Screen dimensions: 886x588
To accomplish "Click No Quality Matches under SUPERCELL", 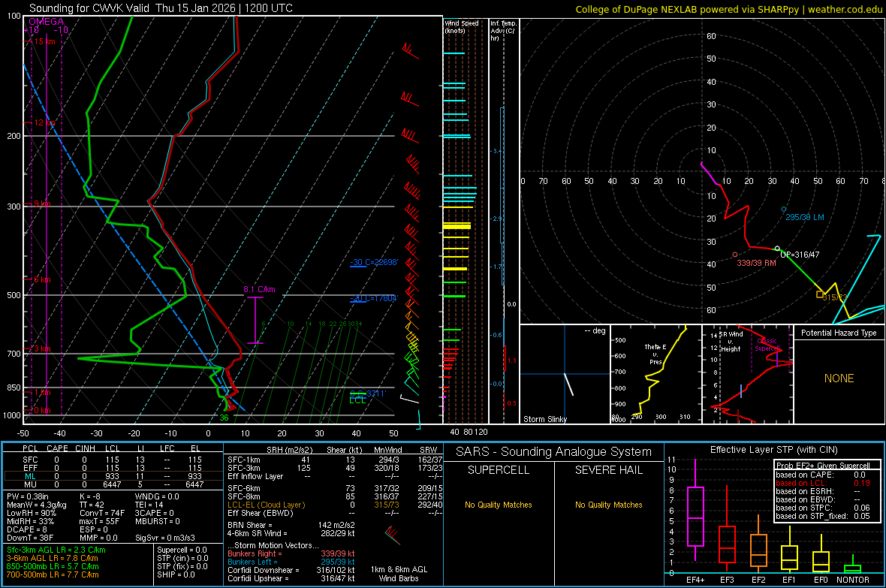I will [x=499, y=505].
